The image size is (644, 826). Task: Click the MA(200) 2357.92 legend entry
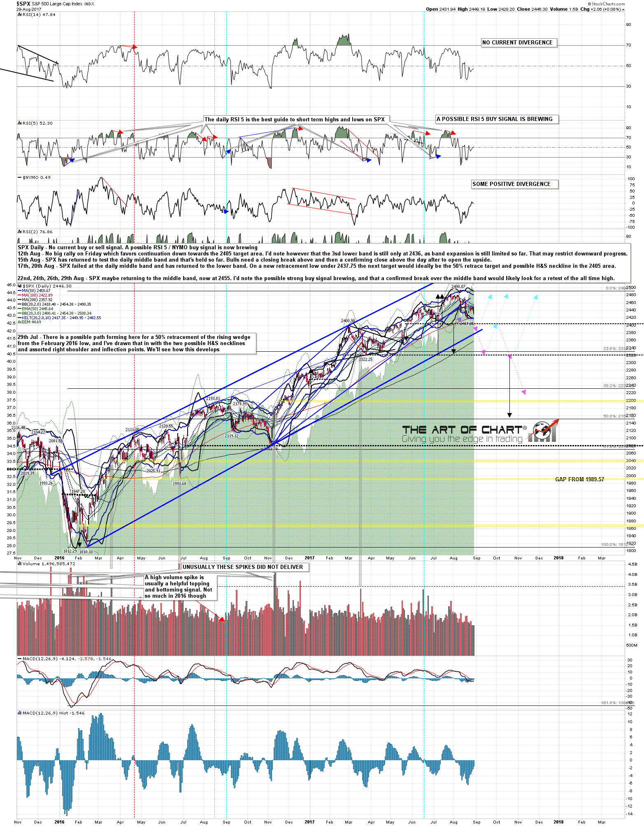[35, 300]
